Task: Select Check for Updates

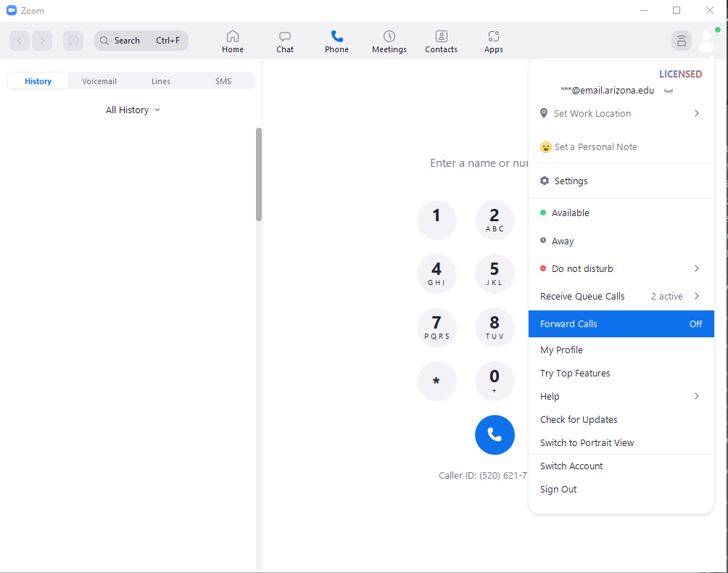Action: point(621,419)
